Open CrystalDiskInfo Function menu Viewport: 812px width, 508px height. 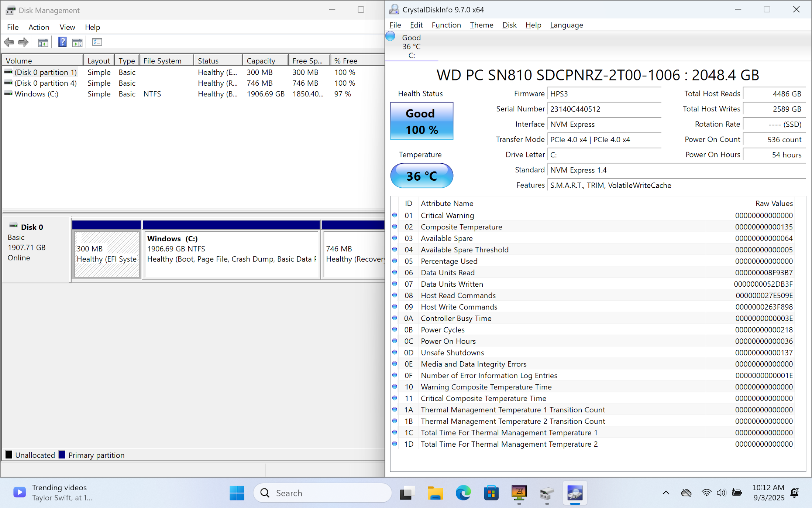coord(446,25)
